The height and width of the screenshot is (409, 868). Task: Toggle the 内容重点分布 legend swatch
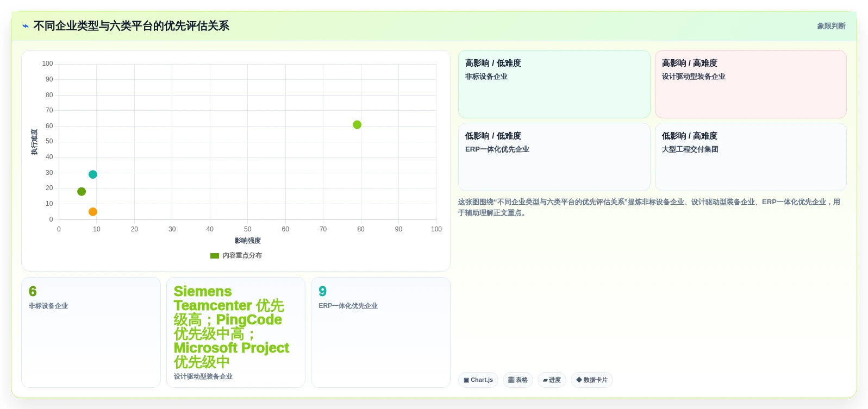[x=215, y=256]
